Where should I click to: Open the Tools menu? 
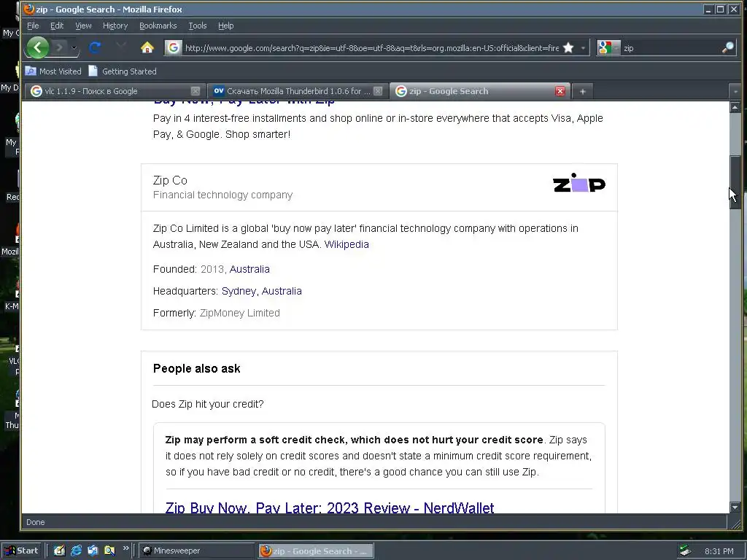[197, 26]
